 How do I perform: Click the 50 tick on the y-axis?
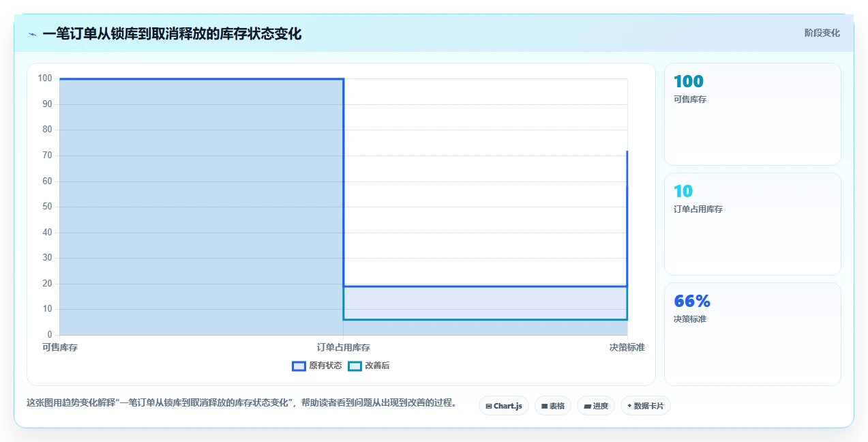pyautogui.click(x=47, y=207)
